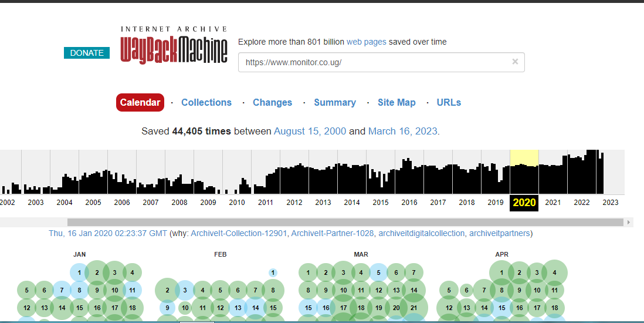Screen dimensions: 644x323
Task: Select year 2005 on the timeline
Action: pos(93,203)
